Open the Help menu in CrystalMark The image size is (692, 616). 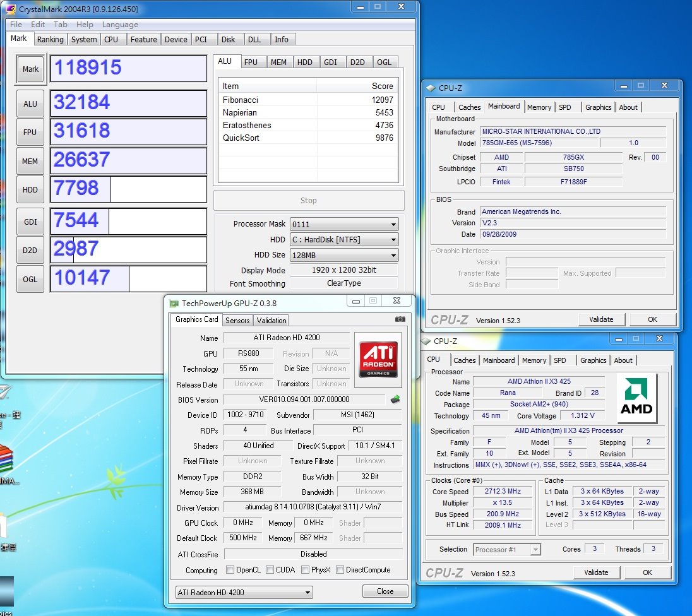[x=85, y=24]
